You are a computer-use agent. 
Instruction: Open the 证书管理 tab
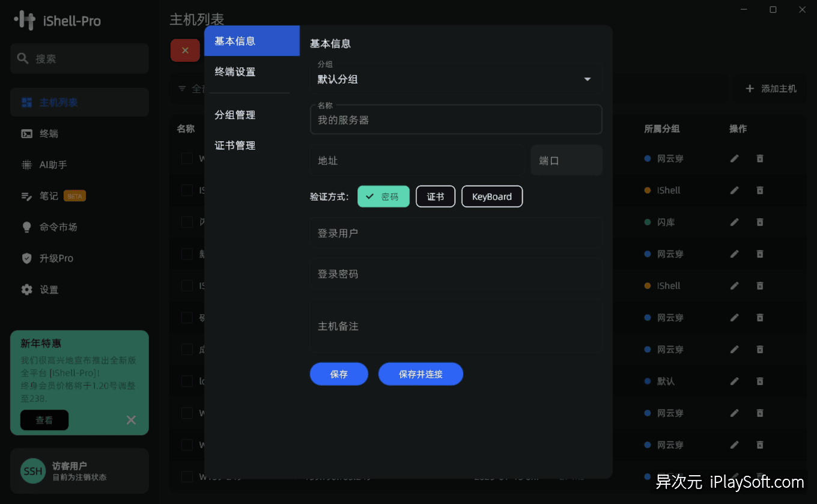click(234, 145)
